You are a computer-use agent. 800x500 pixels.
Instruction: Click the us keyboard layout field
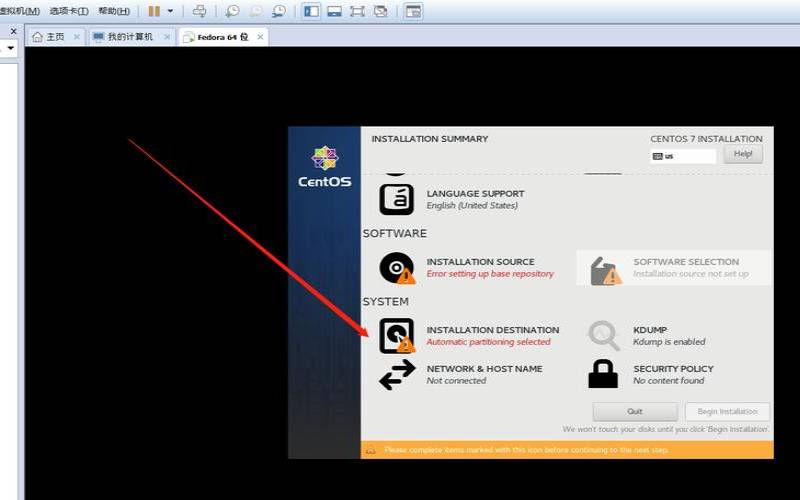[x=683, y=156]
